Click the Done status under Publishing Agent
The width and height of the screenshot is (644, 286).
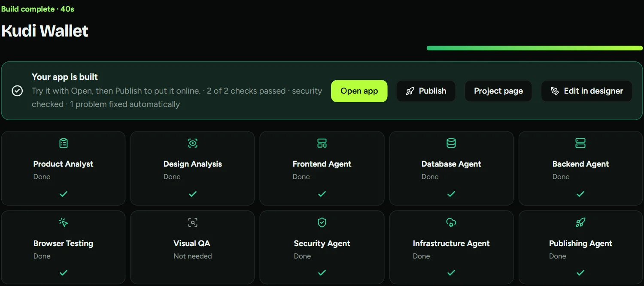click(x=557, y=256)
